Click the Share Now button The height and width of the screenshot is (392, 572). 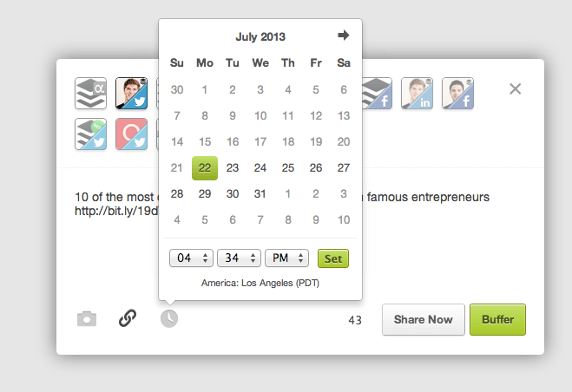coord(424,320)
